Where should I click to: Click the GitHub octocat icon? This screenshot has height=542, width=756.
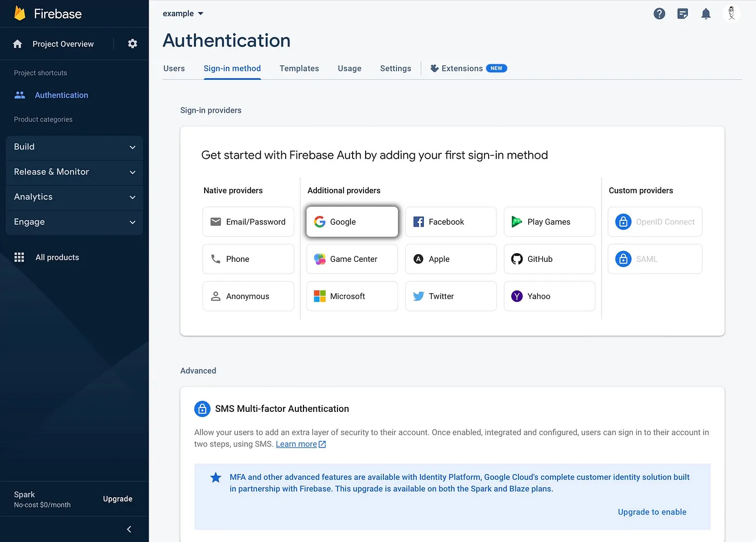pos(517,259)
